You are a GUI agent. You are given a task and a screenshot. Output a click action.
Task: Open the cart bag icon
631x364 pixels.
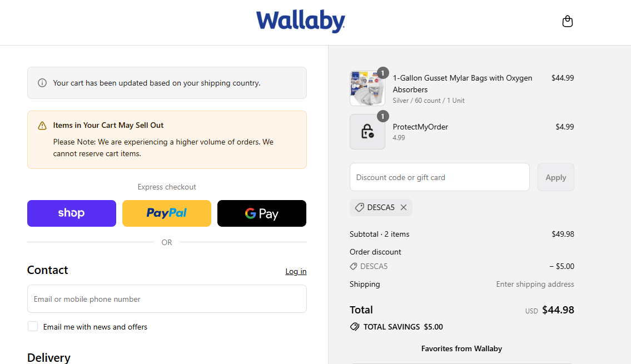[568, 21]
